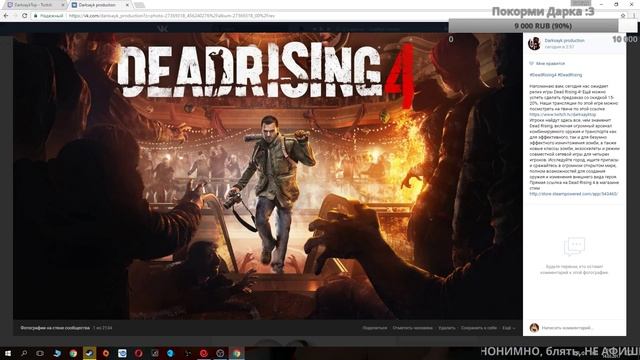The width and height of the screenshot is (640, 360).
Task: Expand the 'Ещё' dropdown below photo
Action: click(508, 328)
